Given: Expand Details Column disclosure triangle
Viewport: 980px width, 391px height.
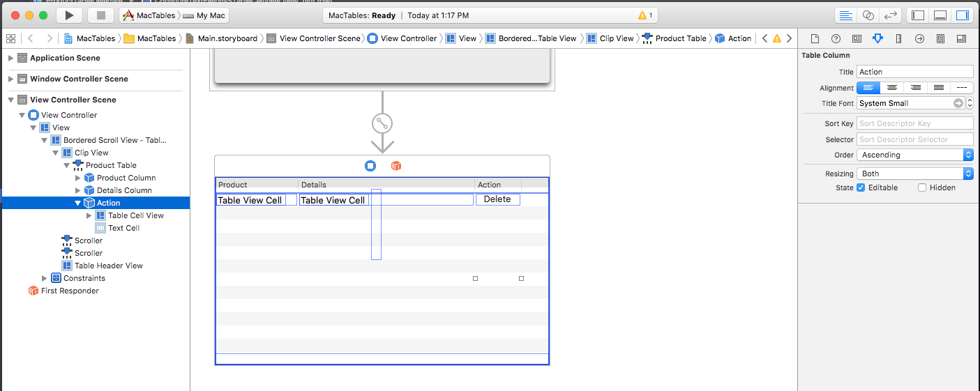Looking at the screenshot, I should (x=77, y=190).
